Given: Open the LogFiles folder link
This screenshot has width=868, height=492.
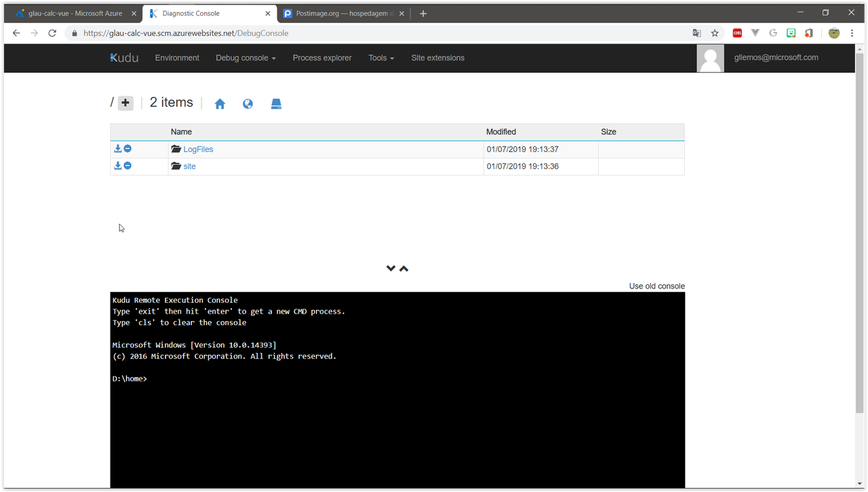Looking at the screenshot, I should (x=198, y=149).
